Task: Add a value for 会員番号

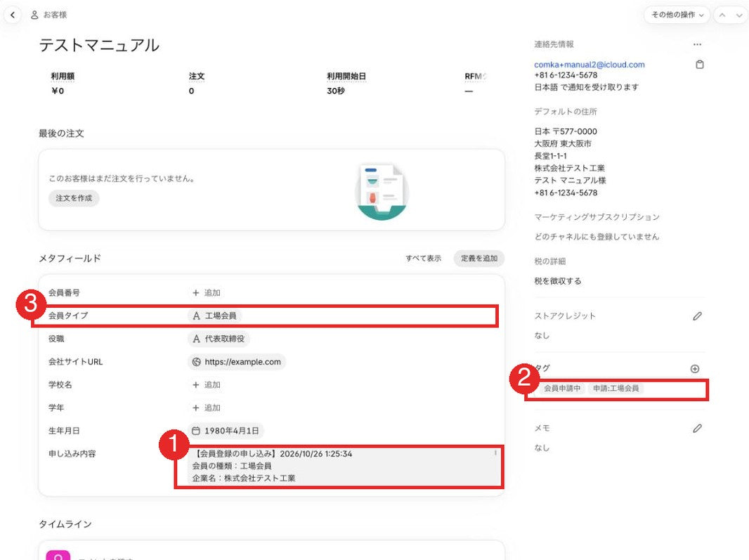Action: 207,292
